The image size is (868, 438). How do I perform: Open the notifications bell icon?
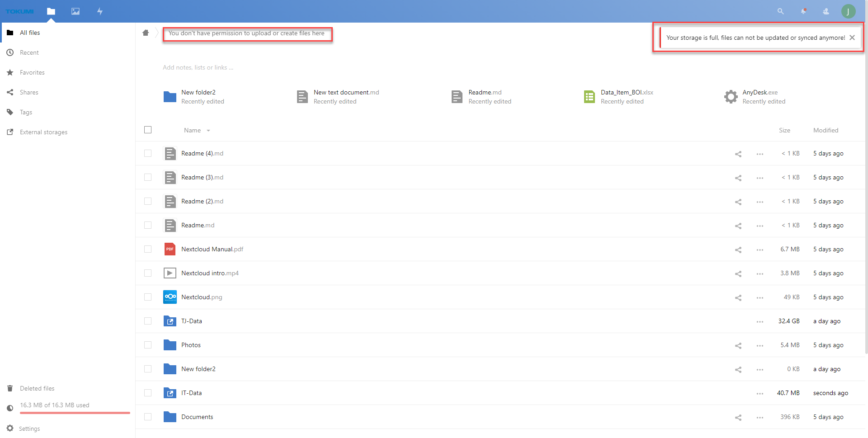803,11
